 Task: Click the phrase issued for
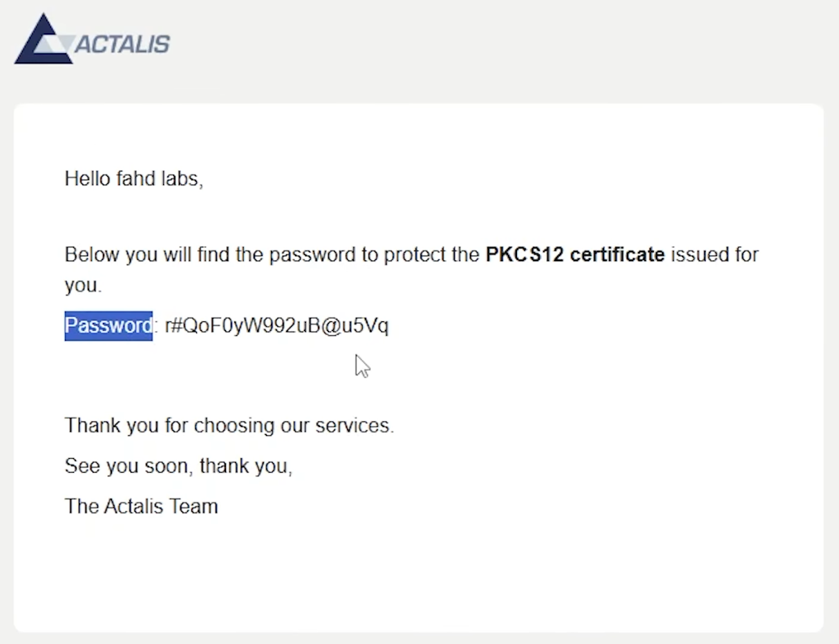pyautogui.click(x=715, y=255)
